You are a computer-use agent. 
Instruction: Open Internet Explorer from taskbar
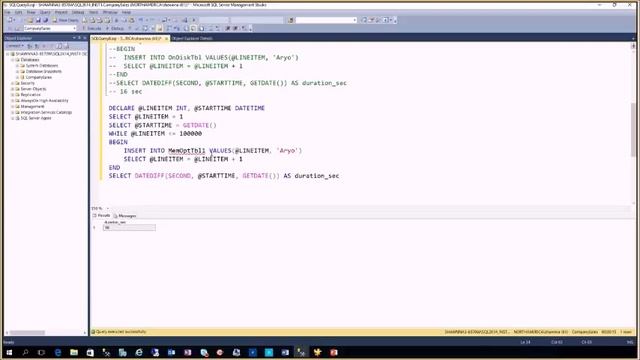[139, 352]
